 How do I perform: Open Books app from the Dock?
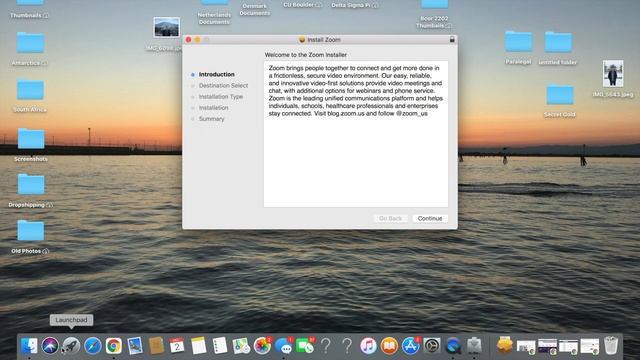pos(389,346)
